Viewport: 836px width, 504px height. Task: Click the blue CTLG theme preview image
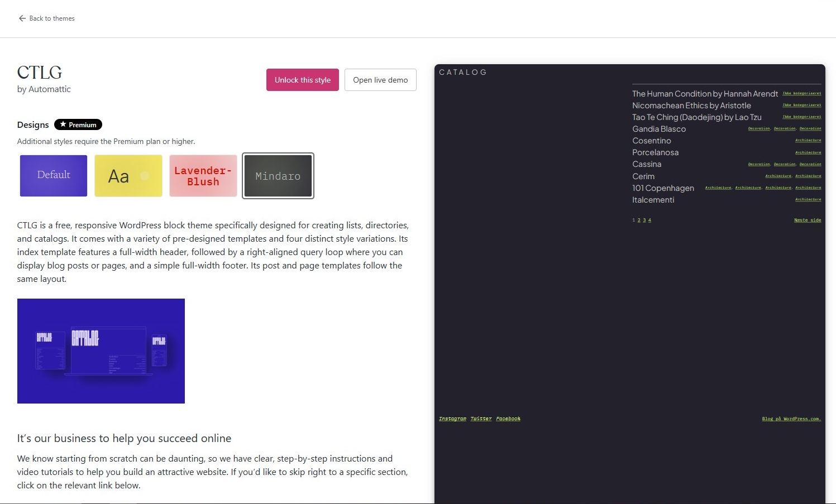(x=101, y=351)
